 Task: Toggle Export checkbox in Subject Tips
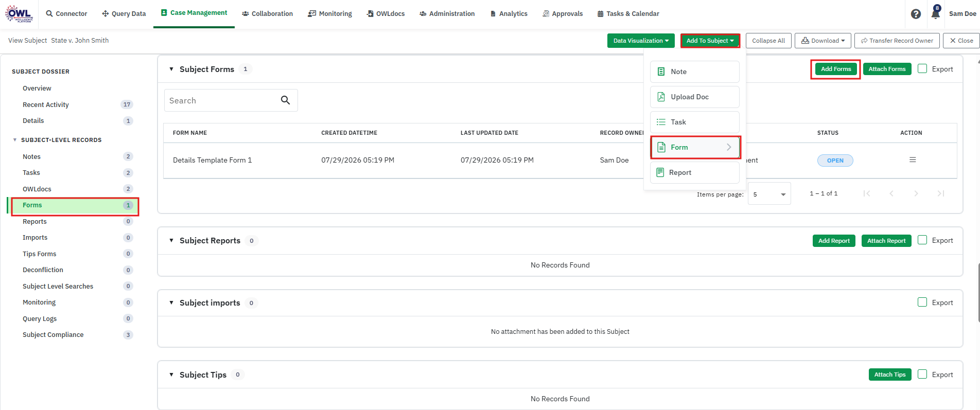pyautogui.click(x=922, y=374)
